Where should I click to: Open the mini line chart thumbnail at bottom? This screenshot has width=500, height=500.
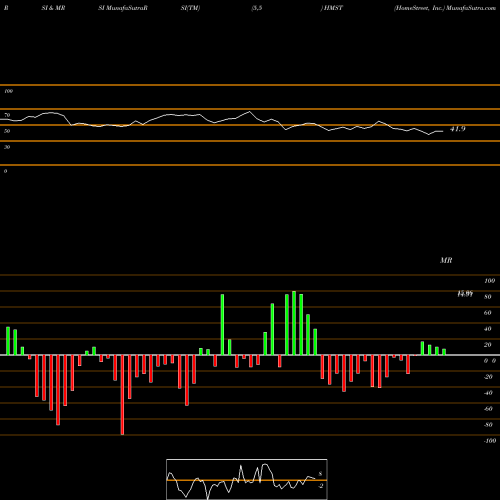click(x=247, y=479)
